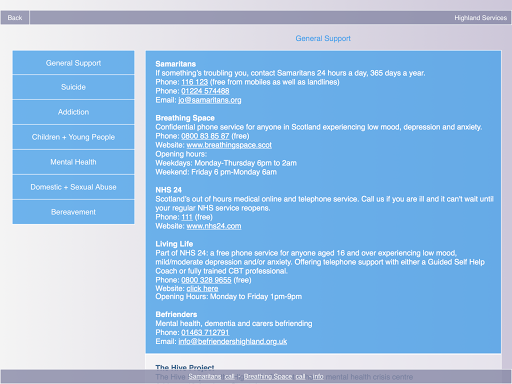Click the info link in bottom bar
The height and width of the screenshot is (384, 512).
coord(318,376)
